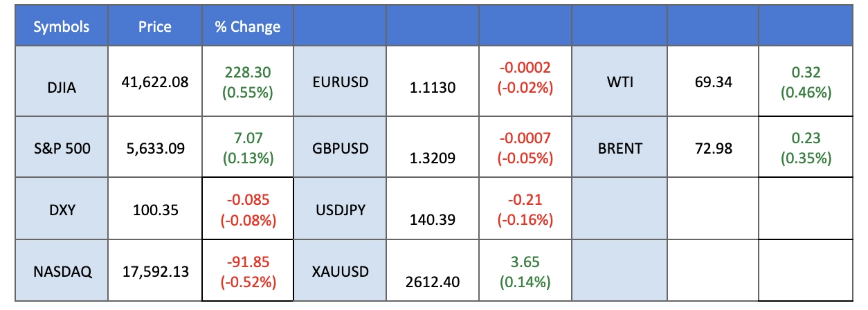
Task: Select the BRENT symbol cell
Action: point(620,147)
